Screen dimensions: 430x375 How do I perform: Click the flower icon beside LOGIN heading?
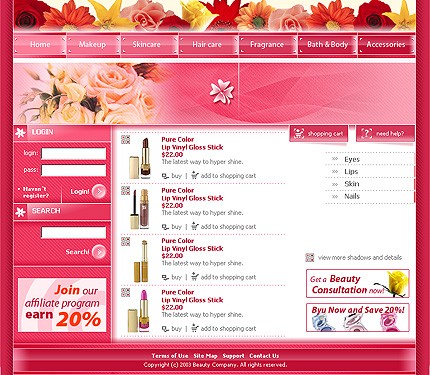pos(20,133)
